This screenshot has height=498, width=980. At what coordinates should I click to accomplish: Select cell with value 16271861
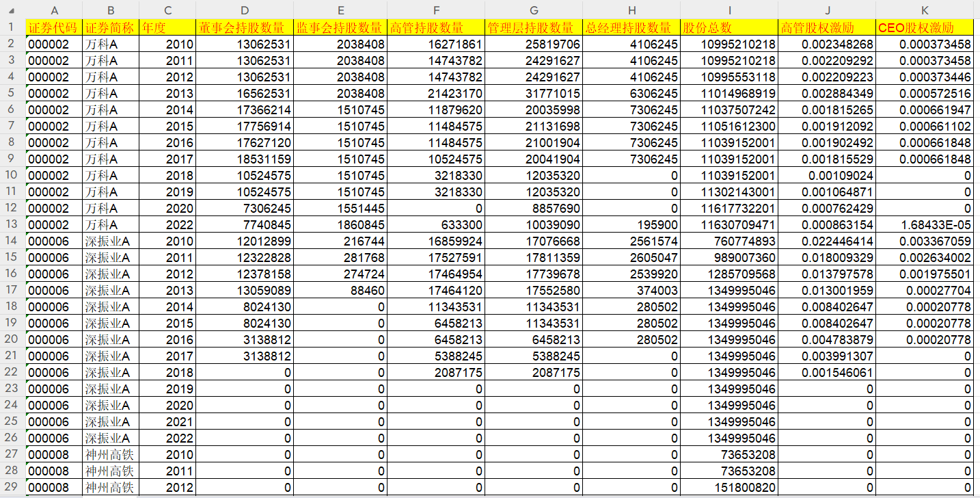pyautogui.click(x=436, y=44)
